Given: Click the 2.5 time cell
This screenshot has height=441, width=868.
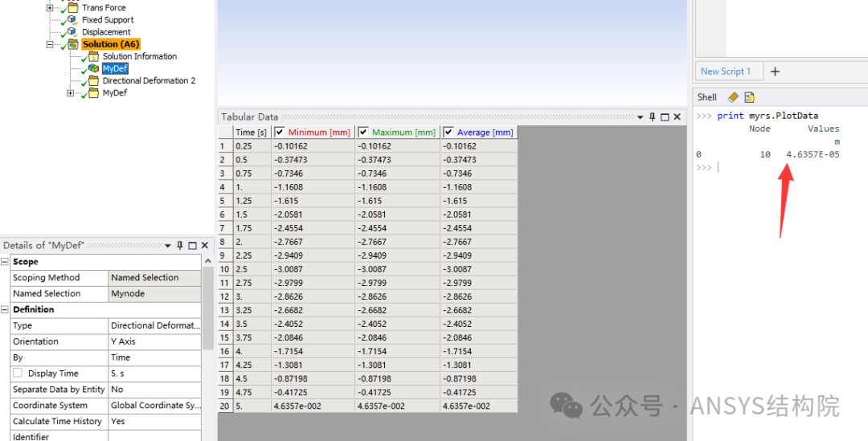Looking at the screenshot, I should [x=252, y=269].
